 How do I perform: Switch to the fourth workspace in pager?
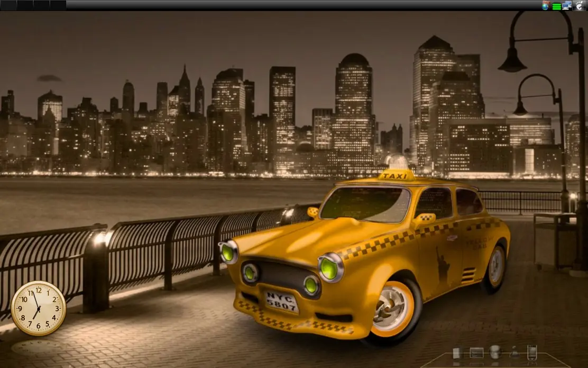pyautogui.click(x=58, y=5)
